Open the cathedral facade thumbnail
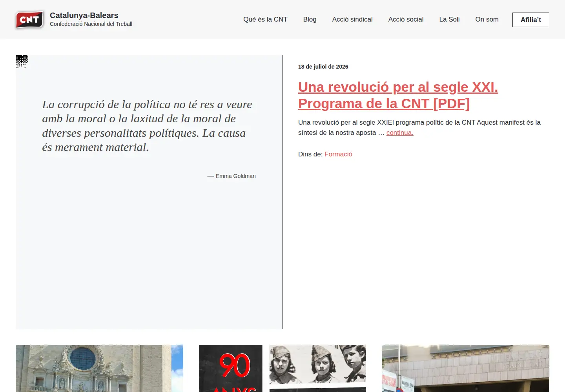 click(99, 368)
